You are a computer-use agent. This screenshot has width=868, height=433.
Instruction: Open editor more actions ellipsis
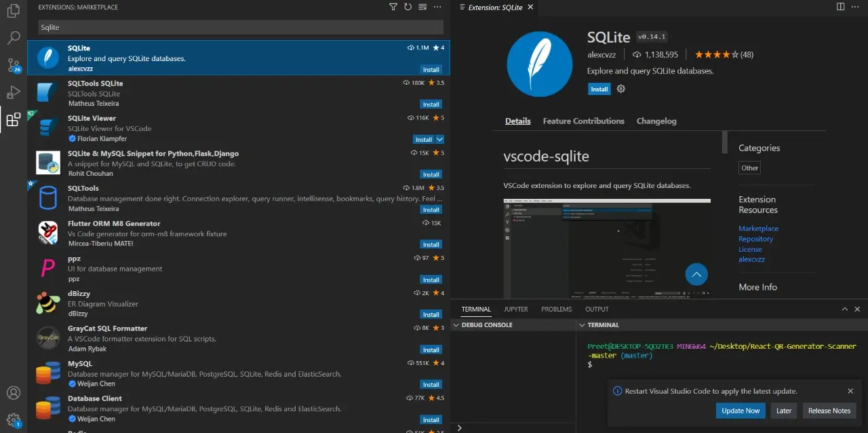(x=856, y=7)
